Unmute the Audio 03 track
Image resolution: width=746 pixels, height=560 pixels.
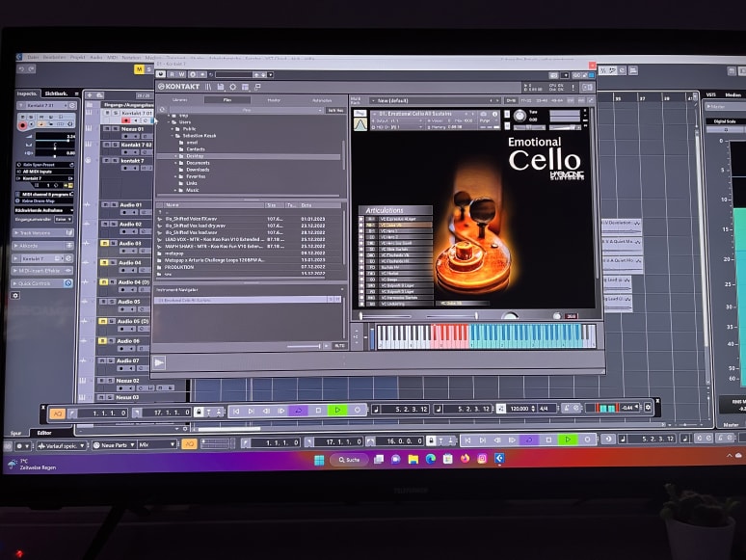click(x=105, y=243)
